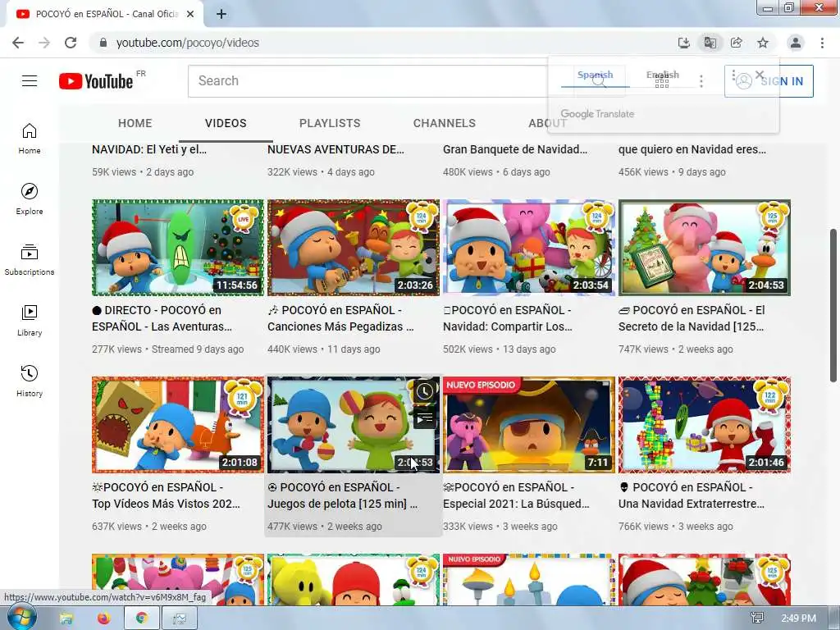
Task: Click the Google Translate icon in address bar
Action: (x=710, y=43)
